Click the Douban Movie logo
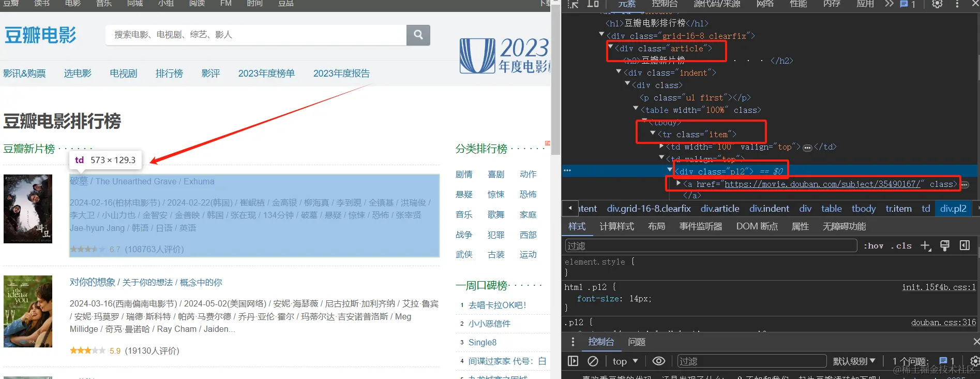The height and width of the screenshot is (379, 980). click(x=40, y=35)
